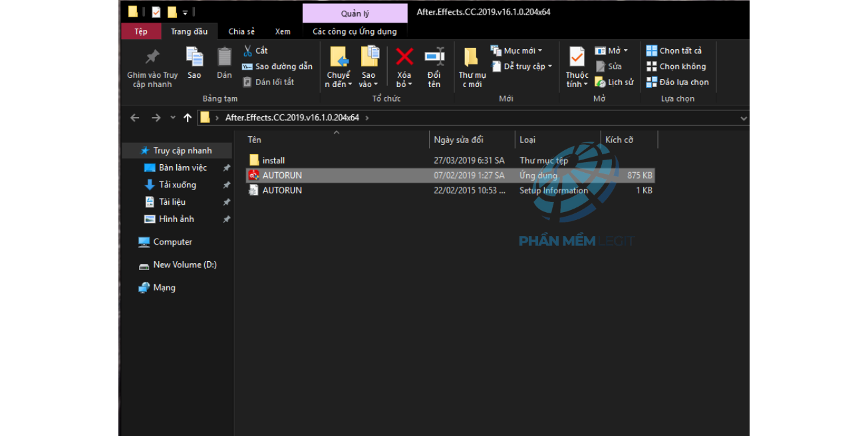Screen dimensions: 868x436
Task: Click chevron after folder name in address bar
Action: pos(366,118)
